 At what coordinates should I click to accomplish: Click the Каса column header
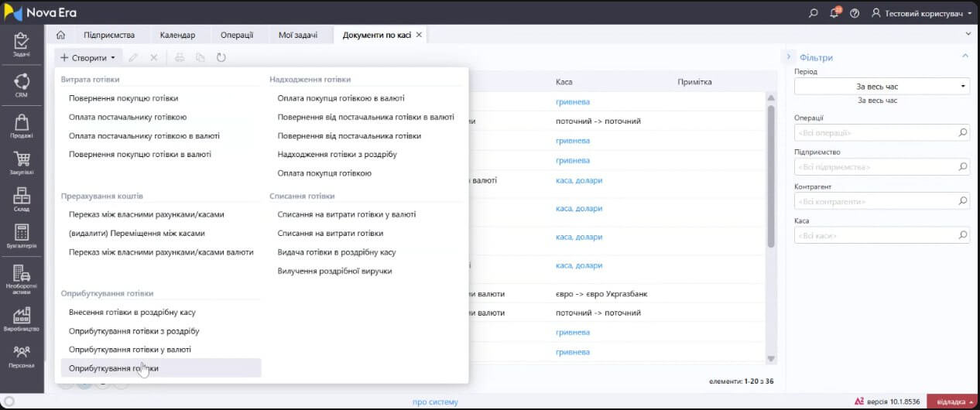564,81
